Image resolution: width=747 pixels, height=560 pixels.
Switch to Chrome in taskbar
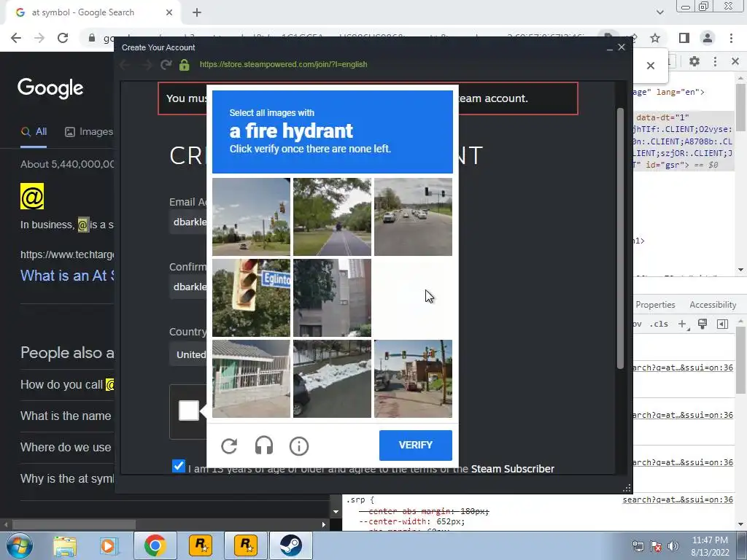tap(155, 545)
